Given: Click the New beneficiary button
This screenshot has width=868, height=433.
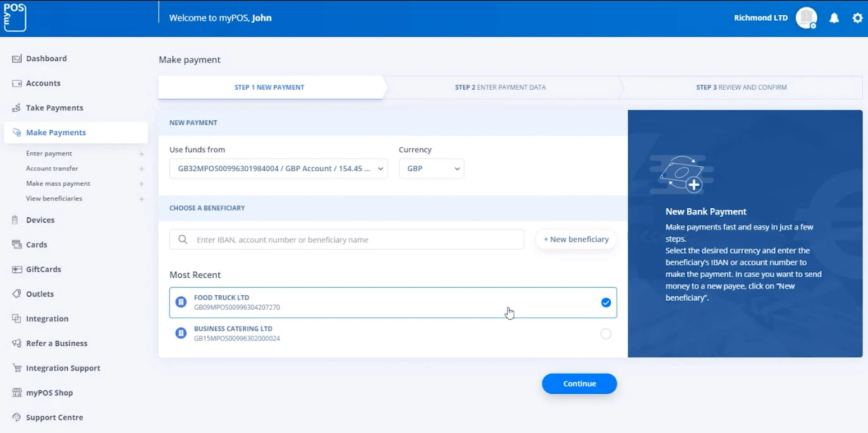Looking at the screenshot, I should [576, 240].
